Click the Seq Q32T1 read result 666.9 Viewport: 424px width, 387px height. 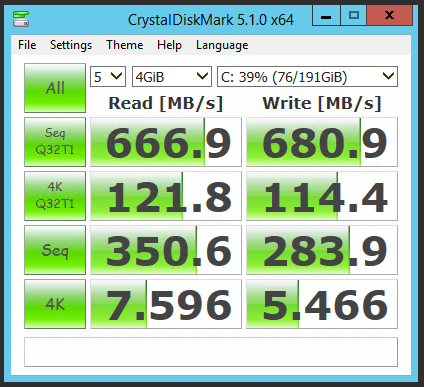coord(166,142)
